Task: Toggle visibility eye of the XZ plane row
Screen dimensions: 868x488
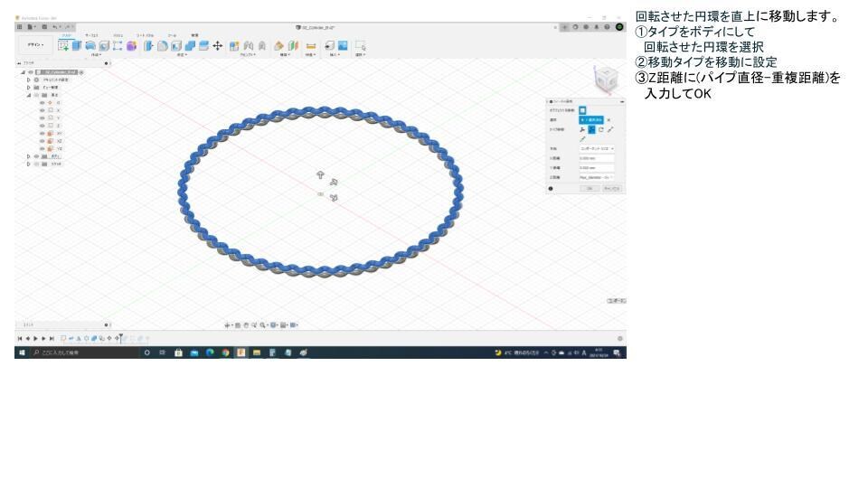Action: tap(42, 141)
